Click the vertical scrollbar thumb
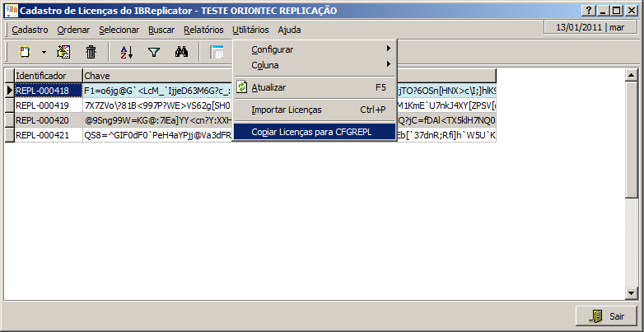The height and width of the screenshot is (332, 644). pos(631,138)
